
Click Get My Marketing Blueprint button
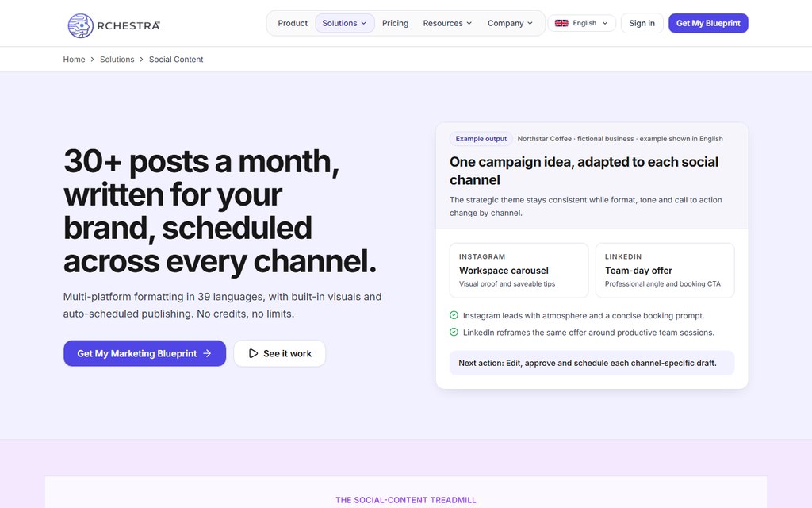coord(144,353)
